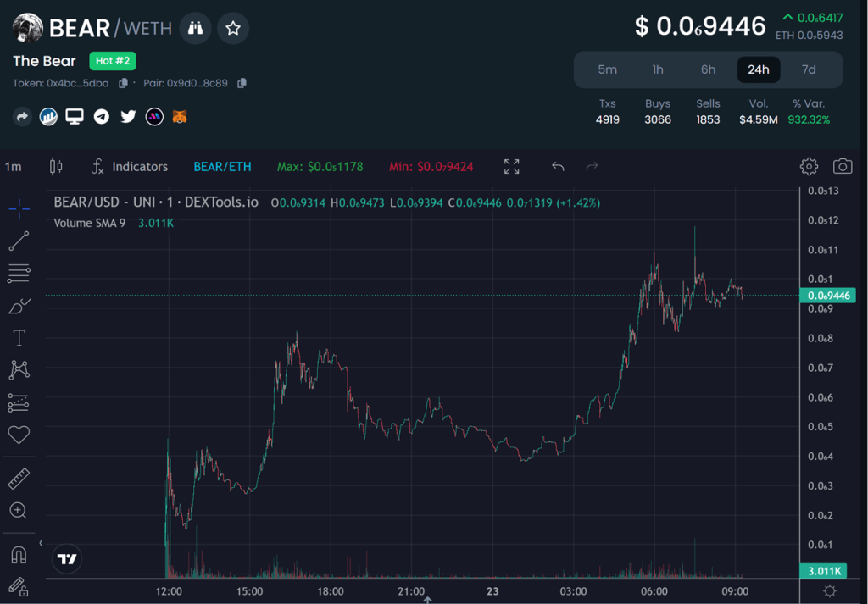Toggle BEAR/ETH price denomination
The image size is (868, 604).
[x=222, y=167]
